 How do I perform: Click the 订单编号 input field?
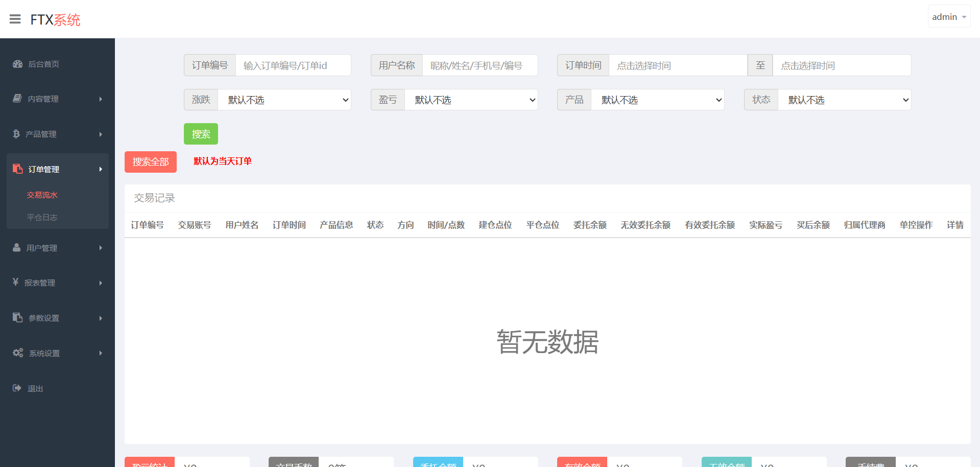pyautogui.click(x=293, y=65)
